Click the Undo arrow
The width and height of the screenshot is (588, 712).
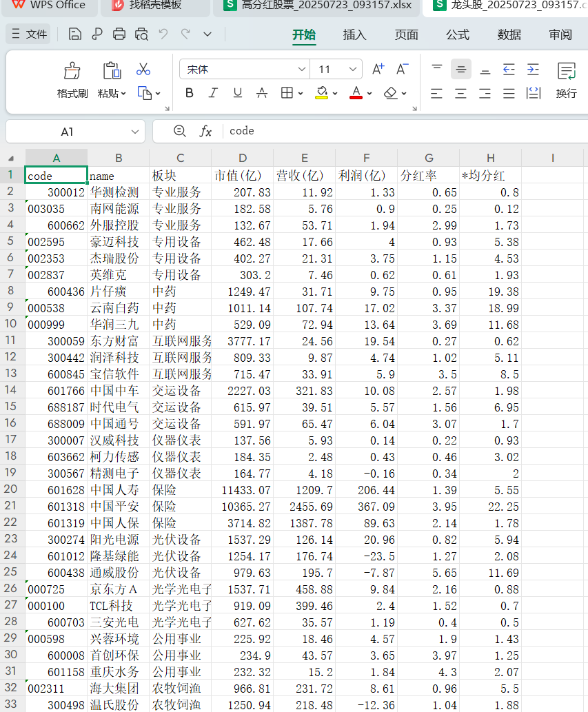pyautogui.click(x=163, y=34)
